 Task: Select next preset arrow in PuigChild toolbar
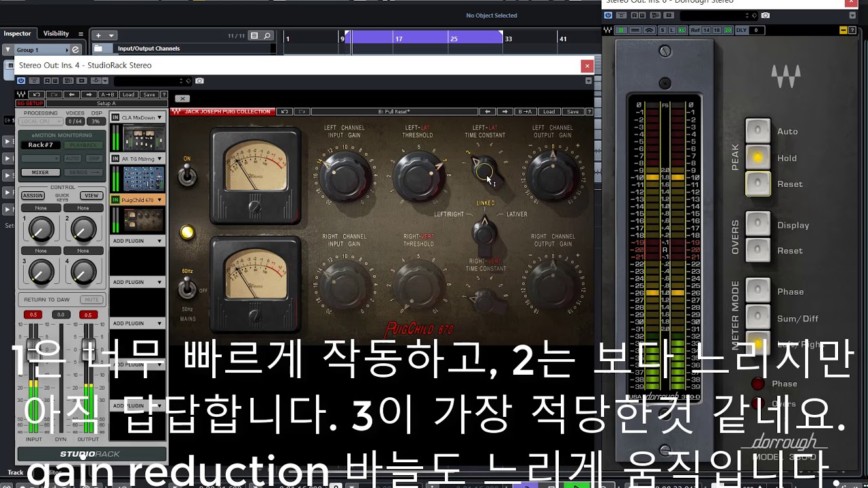[505, 111]
